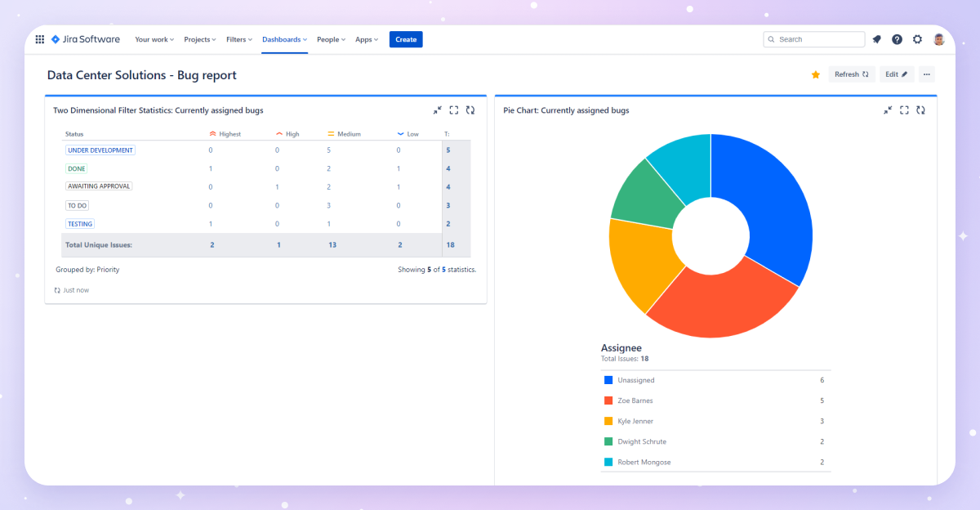
Task: Click Medium count 3 in To Do row
Action: (x=328, y=205)
